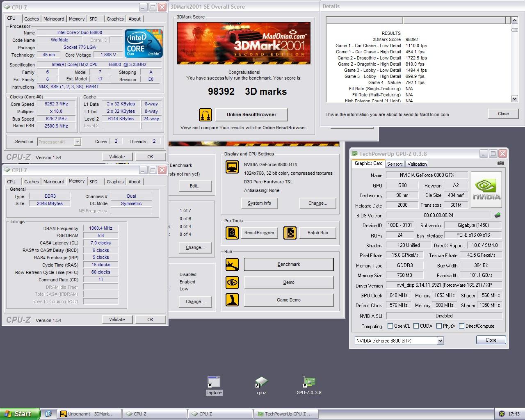Click the BIOS save chip icon
525x420 pixels.
pyautogui.click(x=498, y=215)
